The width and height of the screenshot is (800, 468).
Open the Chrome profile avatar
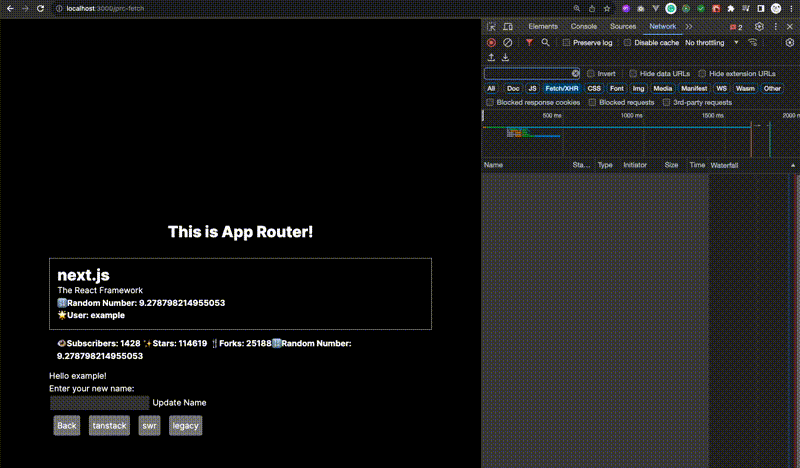tap(776, 8)
